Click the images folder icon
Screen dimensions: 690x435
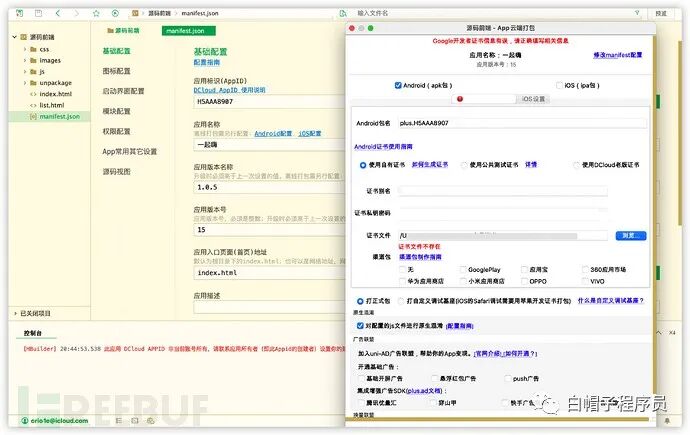pyautogui.click(x=33, y=60)
